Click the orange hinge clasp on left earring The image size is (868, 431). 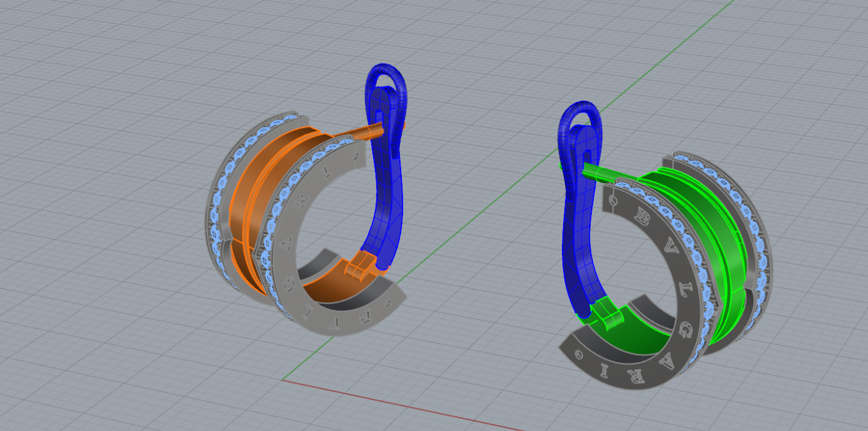[360, 265]
